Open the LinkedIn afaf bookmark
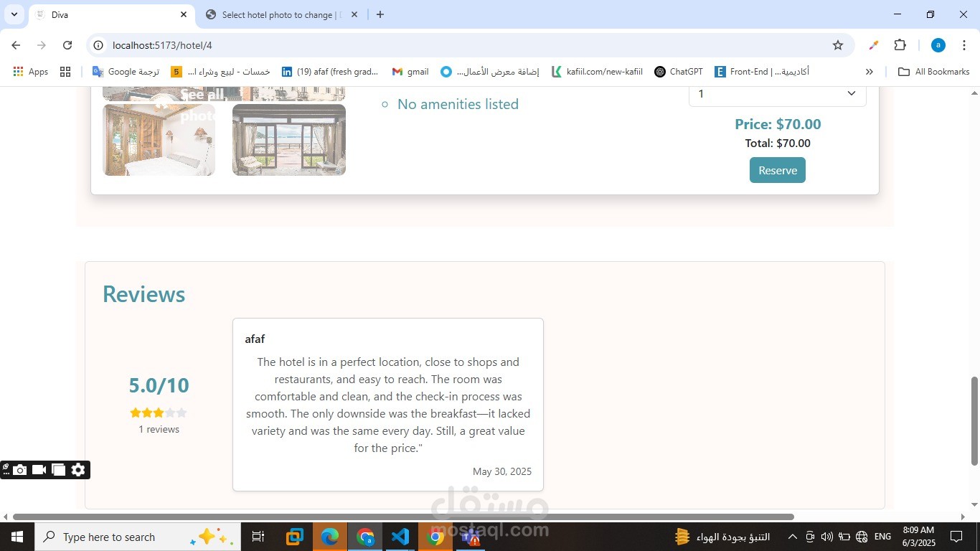 click(x=330, y=72)
